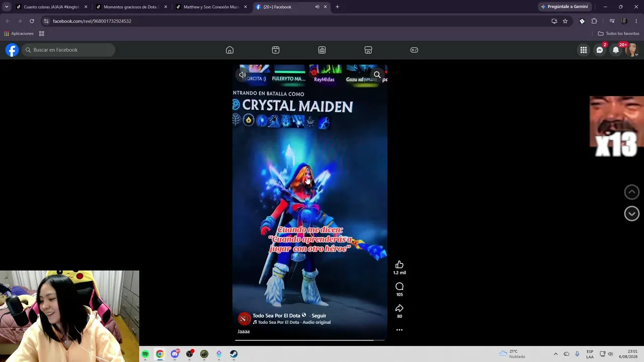Open Todo Sea Por El Dota page name

[276, 316]
